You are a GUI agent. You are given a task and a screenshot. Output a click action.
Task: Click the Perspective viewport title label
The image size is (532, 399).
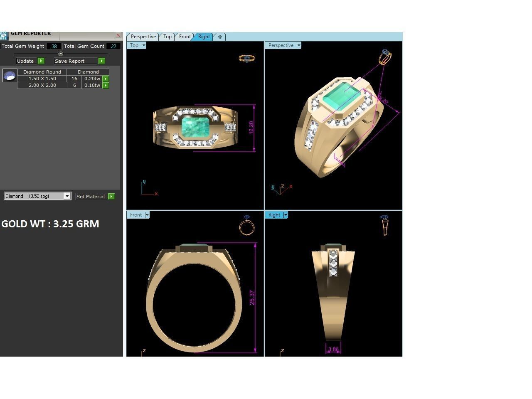pos(281,45)
